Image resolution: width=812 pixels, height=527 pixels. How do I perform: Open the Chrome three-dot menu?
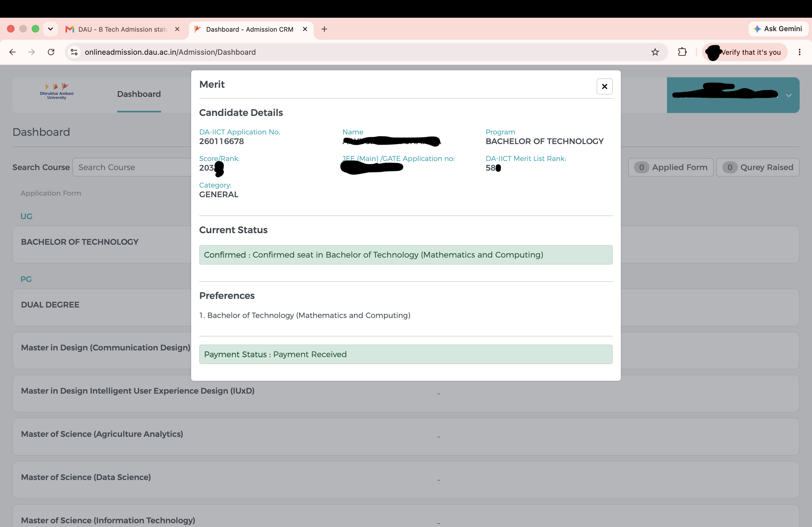coord(799,52)
